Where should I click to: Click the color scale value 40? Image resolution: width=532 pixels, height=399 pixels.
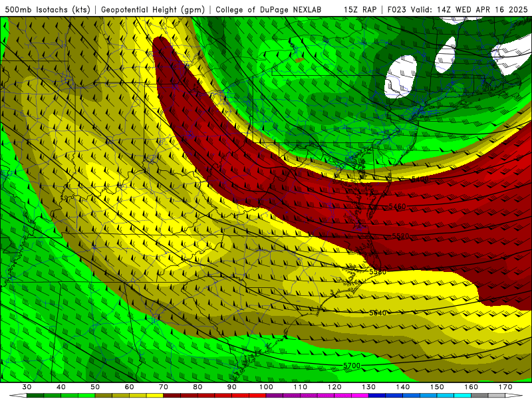coord(61,387)
